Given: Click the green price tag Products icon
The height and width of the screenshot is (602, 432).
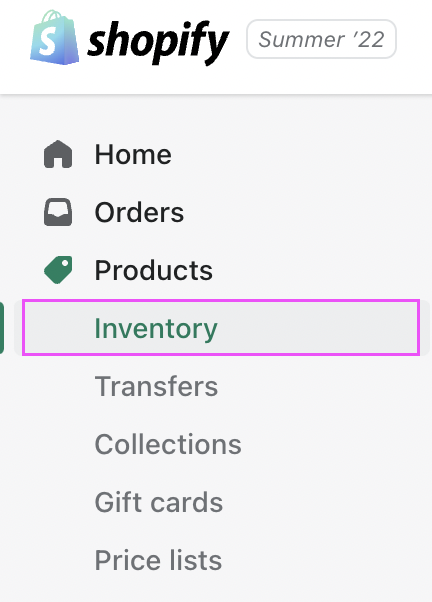Looking at the screenshot, I should click(x=58, y=270).
